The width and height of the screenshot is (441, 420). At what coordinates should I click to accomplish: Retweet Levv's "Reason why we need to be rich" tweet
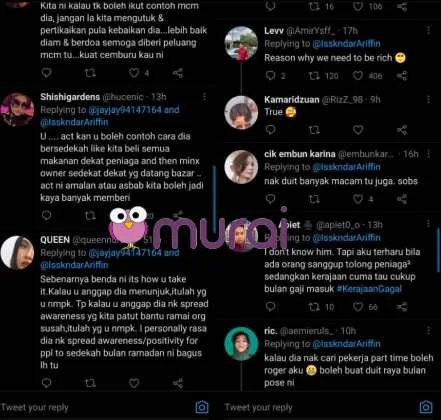[314, 76]
